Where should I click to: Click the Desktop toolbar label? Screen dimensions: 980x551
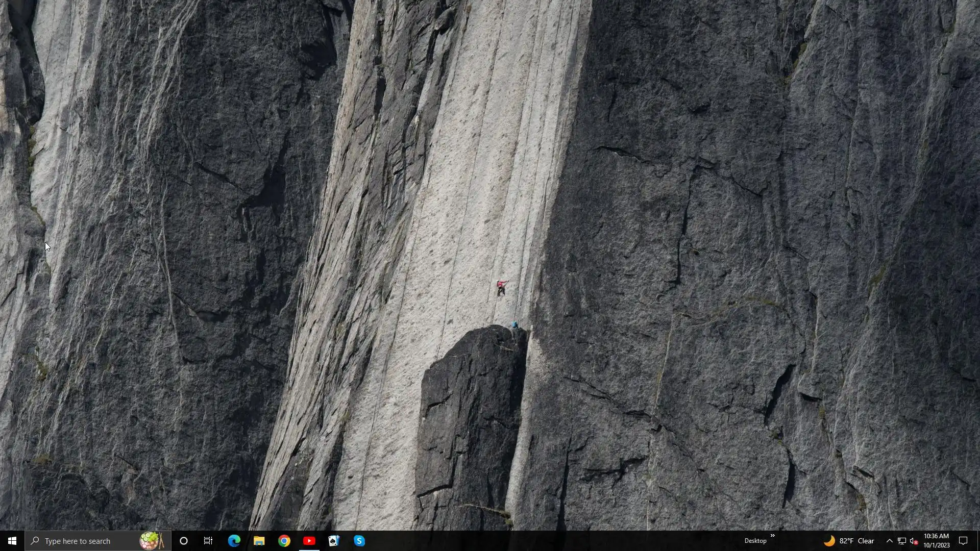click(x=755, y=541)
